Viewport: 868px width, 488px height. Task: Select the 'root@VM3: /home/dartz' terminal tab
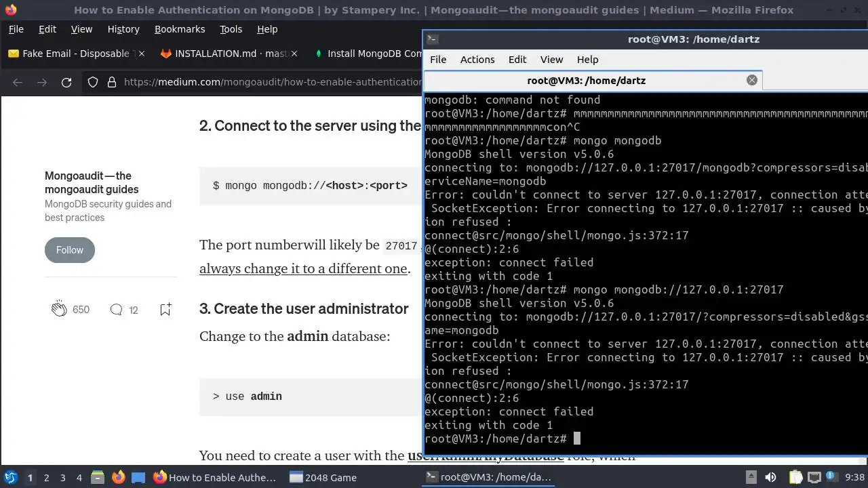(x=586, y=80)
